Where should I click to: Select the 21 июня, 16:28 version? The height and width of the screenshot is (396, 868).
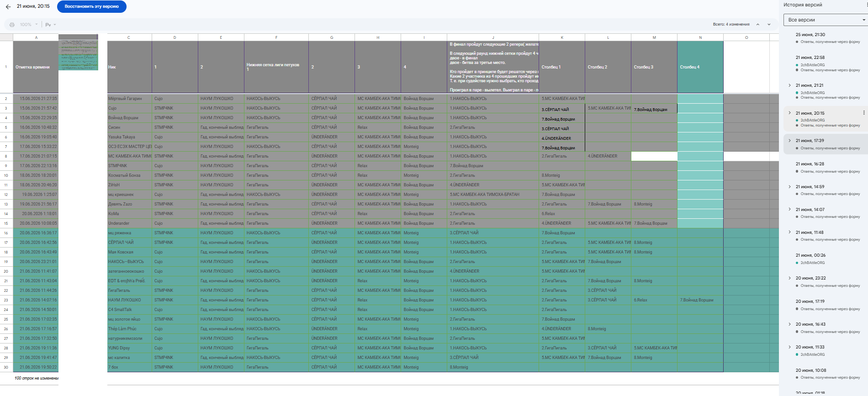tap(826, 167)
